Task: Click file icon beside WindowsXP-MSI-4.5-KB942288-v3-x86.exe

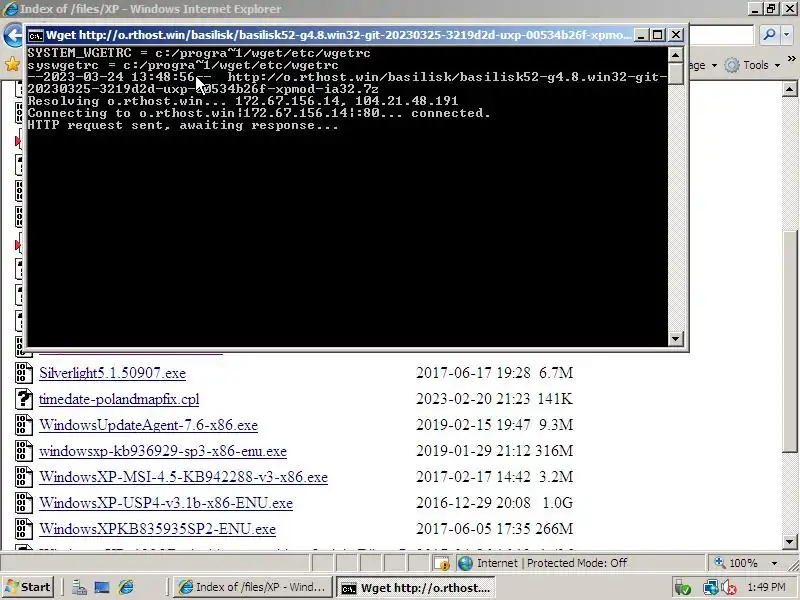Action: click(x=23, y=477)
